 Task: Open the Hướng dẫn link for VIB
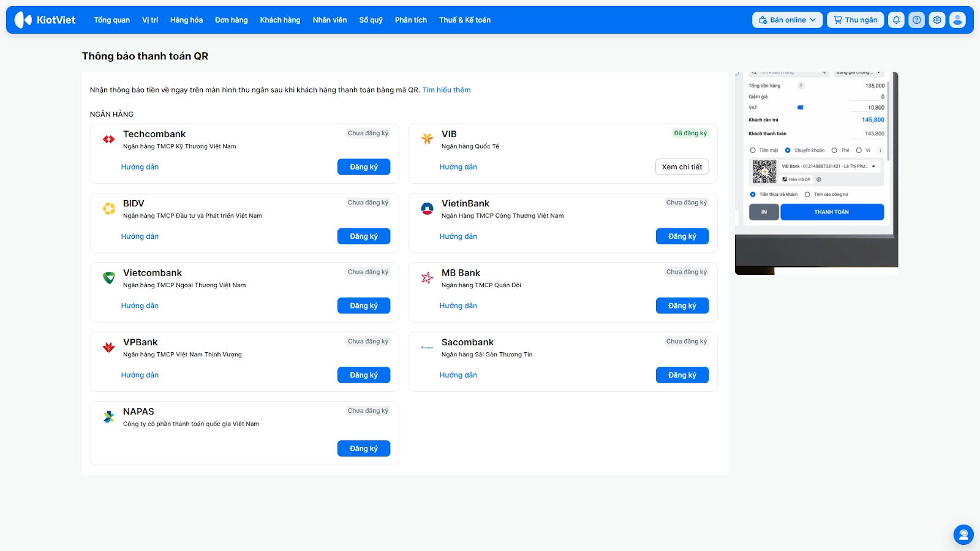[x=458, y=167]
